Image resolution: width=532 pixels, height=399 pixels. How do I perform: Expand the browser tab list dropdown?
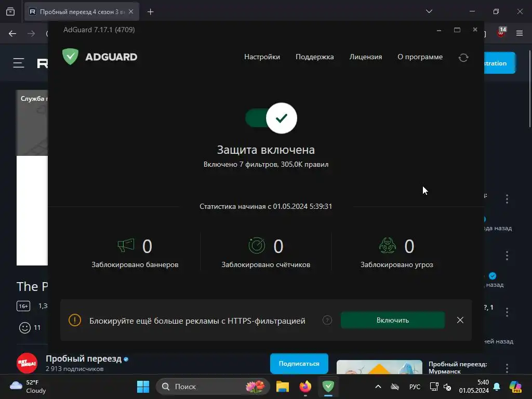pyautogui.click(x=429, y=11)
